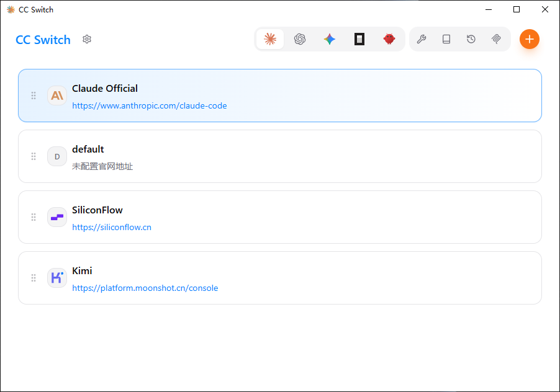Click the 未配置官网地址 text
Viewport: 560px width, 392px height.
102,166
